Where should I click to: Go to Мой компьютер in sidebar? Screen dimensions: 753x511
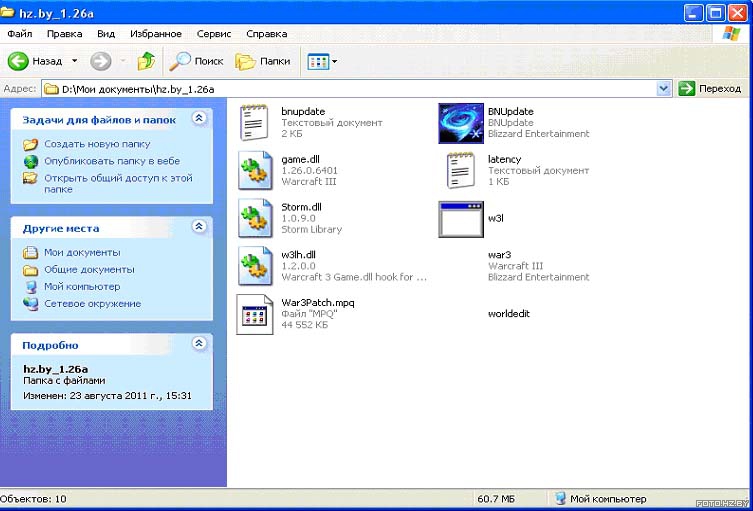82,287
